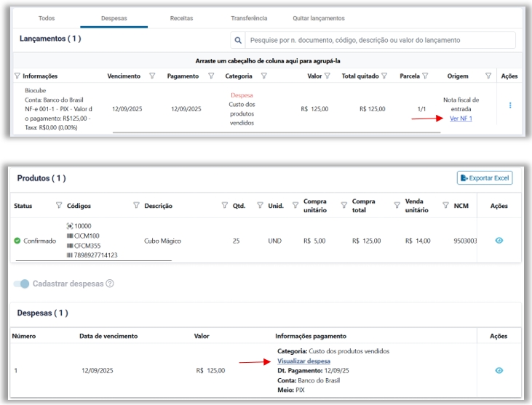The width and height of the screenshot is (532, 405).
Task: Open filter on Status column
Action: [x=60, y=206]
